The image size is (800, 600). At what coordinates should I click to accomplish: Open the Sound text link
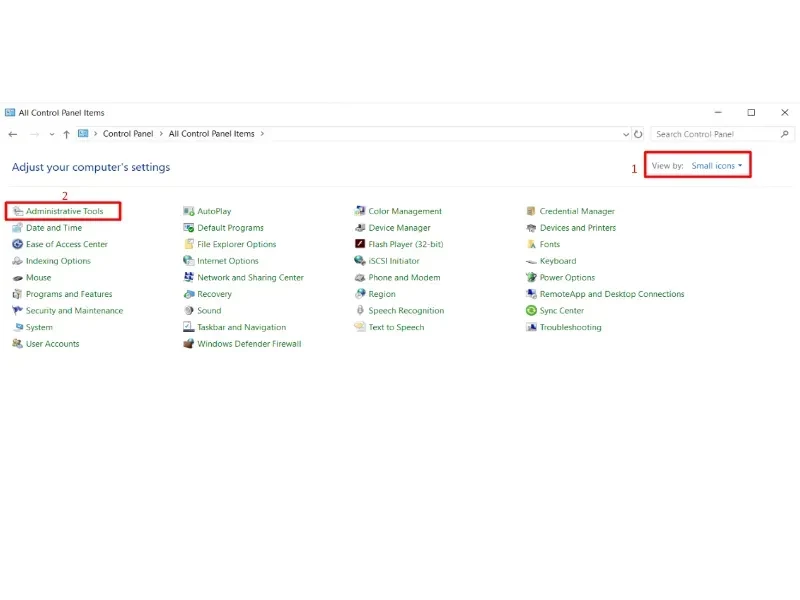click(x=209, y=310)
